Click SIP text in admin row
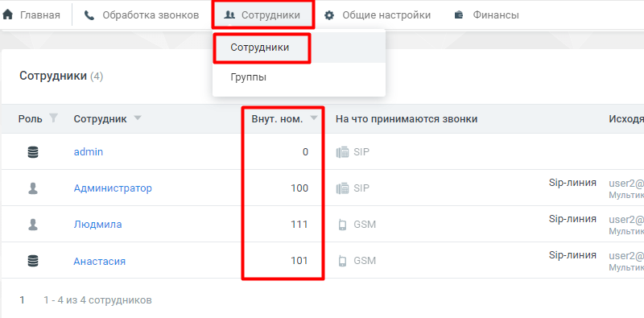 click(x=361, y=152)
